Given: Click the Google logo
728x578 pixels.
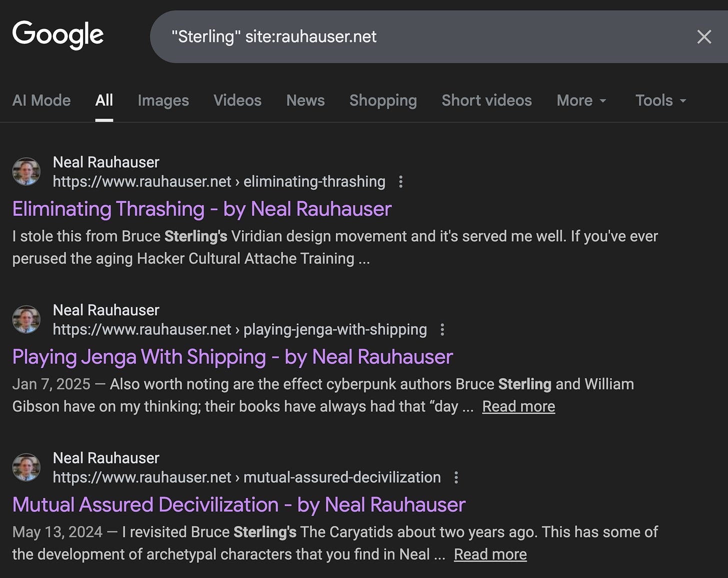Looking at the screenshot, I should 57,35.
